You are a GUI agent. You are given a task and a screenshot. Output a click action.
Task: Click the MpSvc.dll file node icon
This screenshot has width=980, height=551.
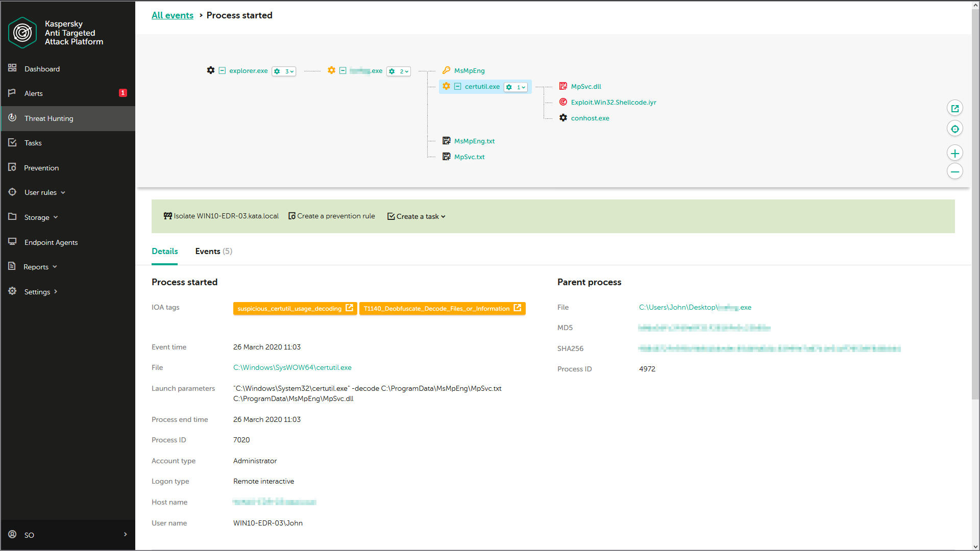(563, 86)
